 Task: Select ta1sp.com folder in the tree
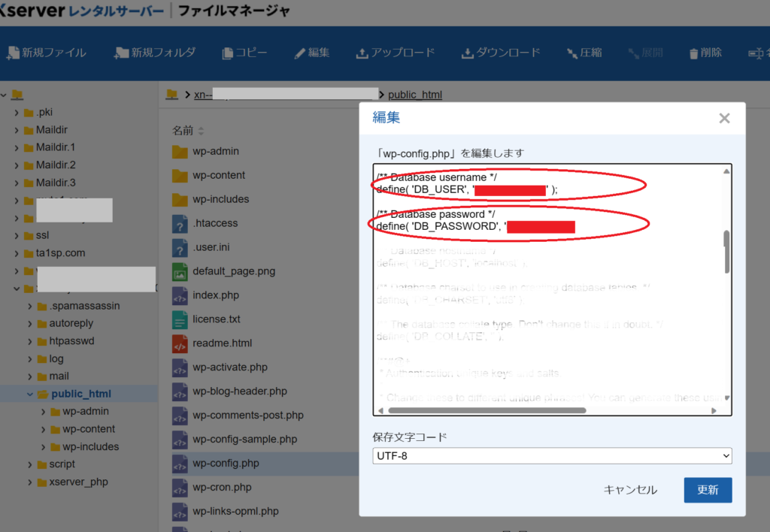tap(60, 253)
